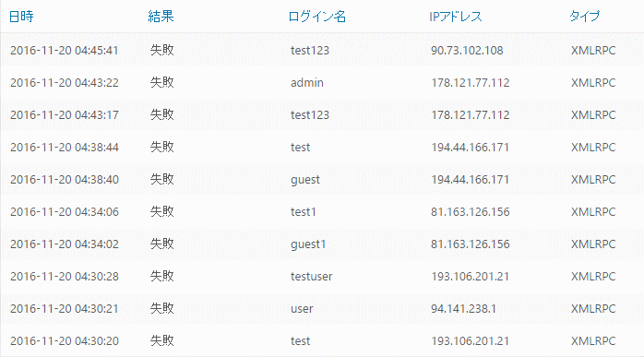
Task: Sort by タイプ column header
Action: [585, 17]
